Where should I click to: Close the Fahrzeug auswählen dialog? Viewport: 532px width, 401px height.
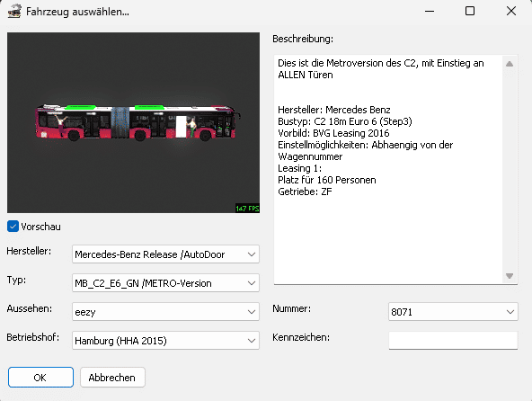(511, 11)
